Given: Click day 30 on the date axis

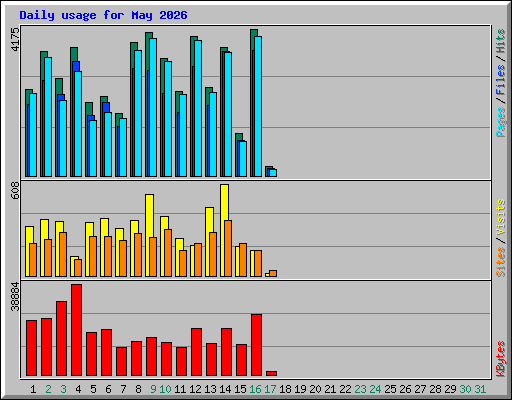Looking at the screenshot, I should [x=465, y=389].
